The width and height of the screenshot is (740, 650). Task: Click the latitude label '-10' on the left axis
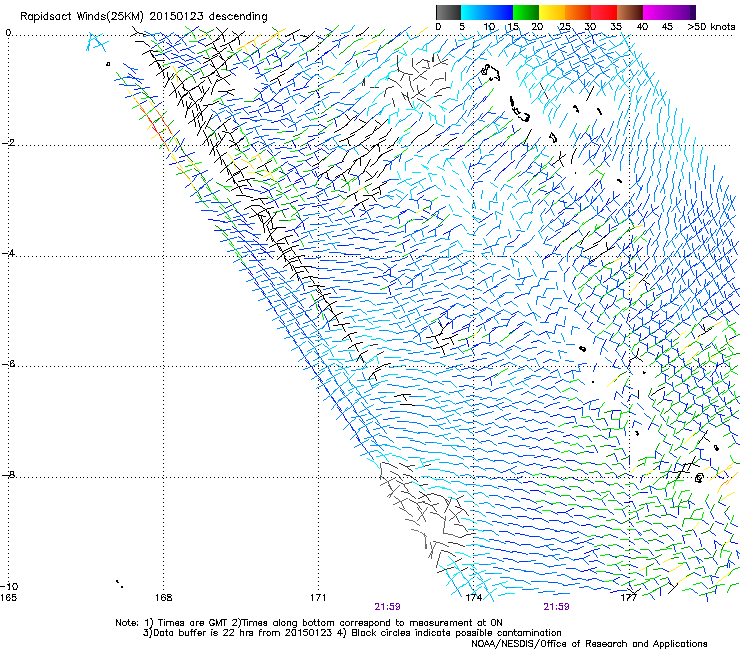coord(9,587)
